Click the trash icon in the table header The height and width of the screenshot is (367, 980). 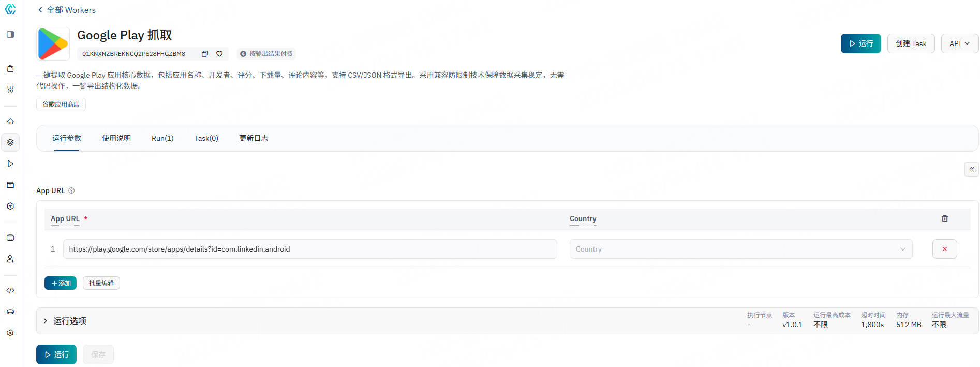click(944, 218)
